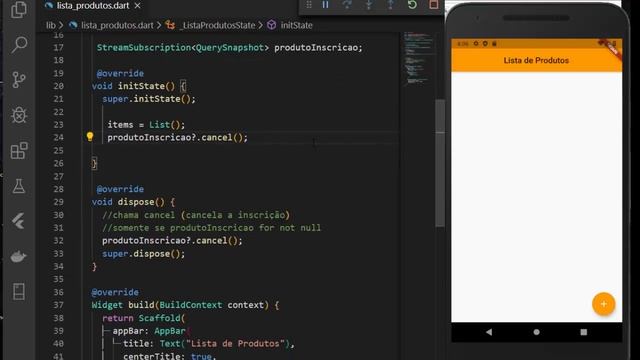
Task: Open Source Control view
Action: click(x=19, y=80)
